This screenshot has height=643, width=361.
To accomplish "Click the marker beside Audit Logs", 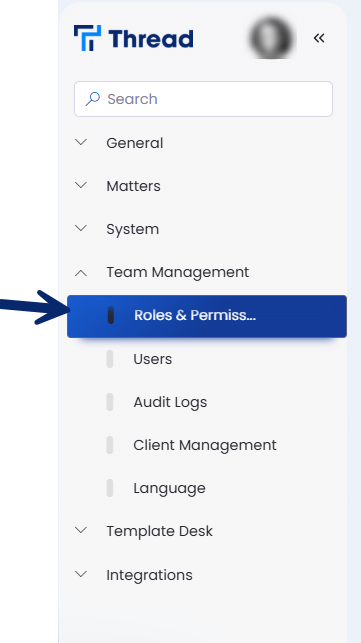I will point(110,402).
